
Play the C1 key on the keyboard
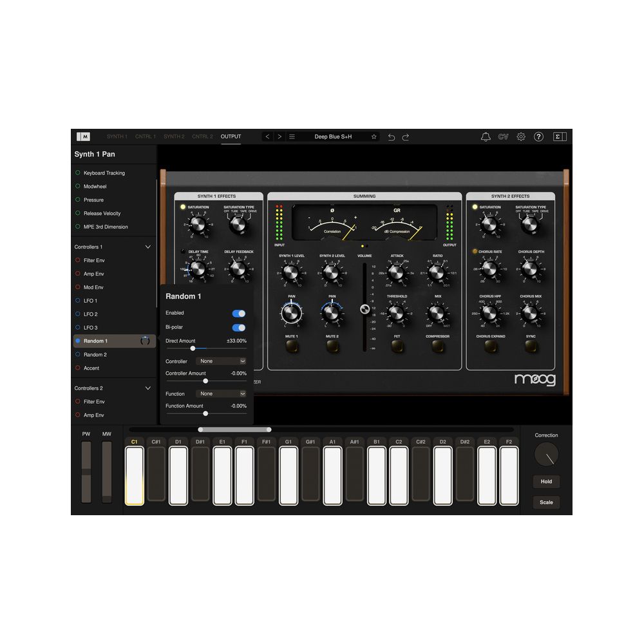point(133,475)
